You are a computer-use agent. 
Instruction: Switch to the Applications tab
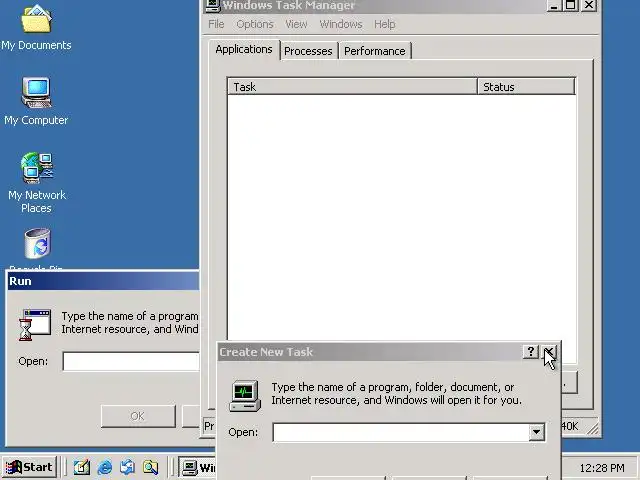[x=244, y=49]
